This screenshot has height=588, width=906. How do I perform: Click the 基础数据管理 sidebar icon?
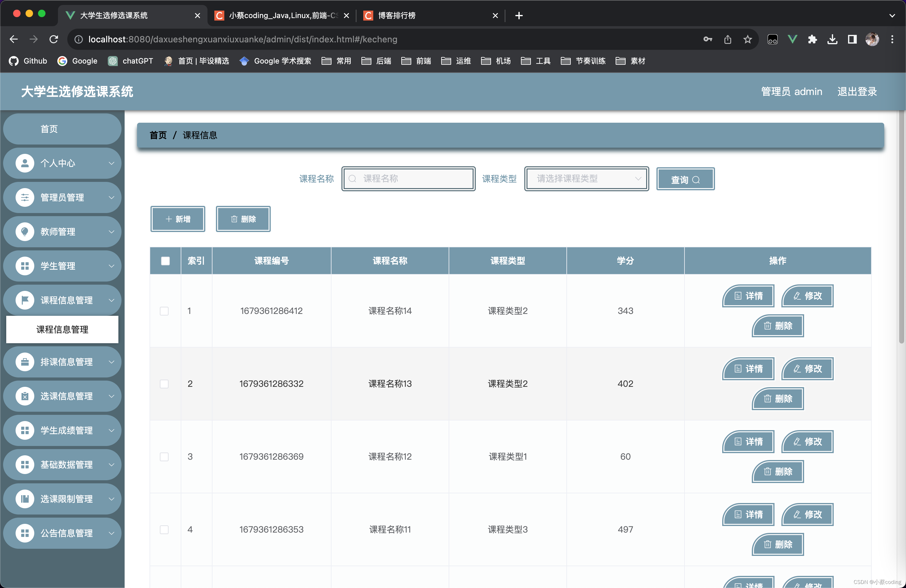[64, 465]
